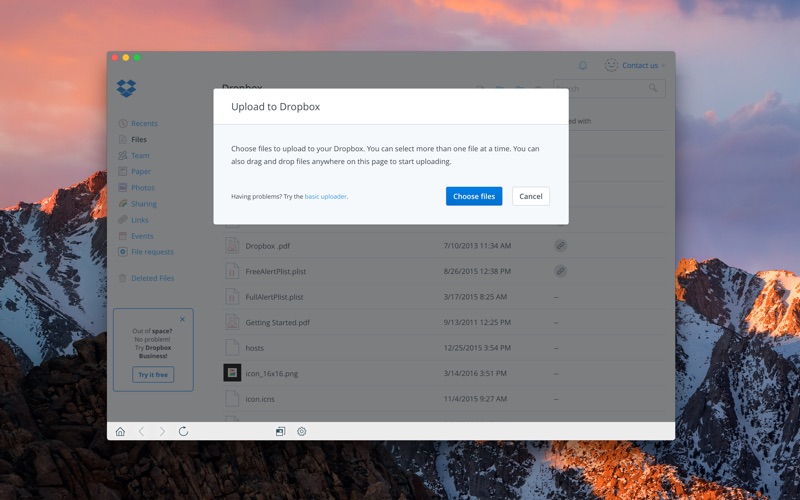Go forward using the right arrow icon
Image resolution: width=800 pixels, height=500 pixels.
pyautogui.click(x=162, y=432)
